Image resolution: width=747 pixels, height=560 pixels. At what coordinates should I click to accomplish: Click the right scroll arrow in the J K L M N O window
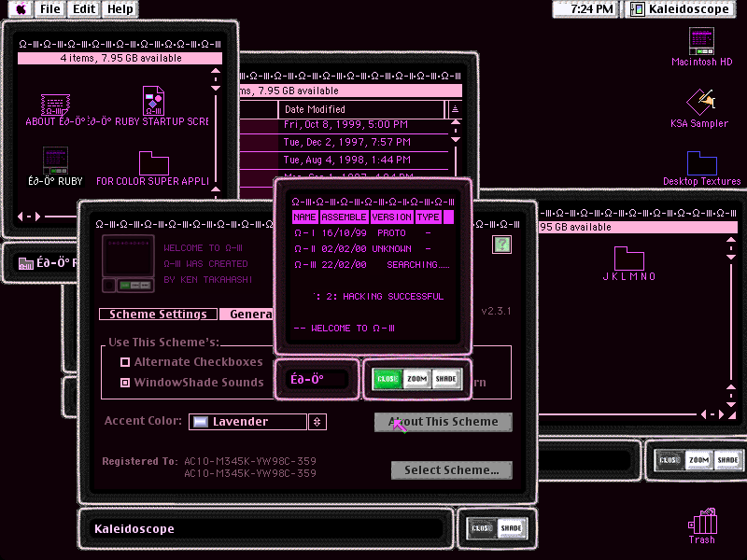click(721, 414)
